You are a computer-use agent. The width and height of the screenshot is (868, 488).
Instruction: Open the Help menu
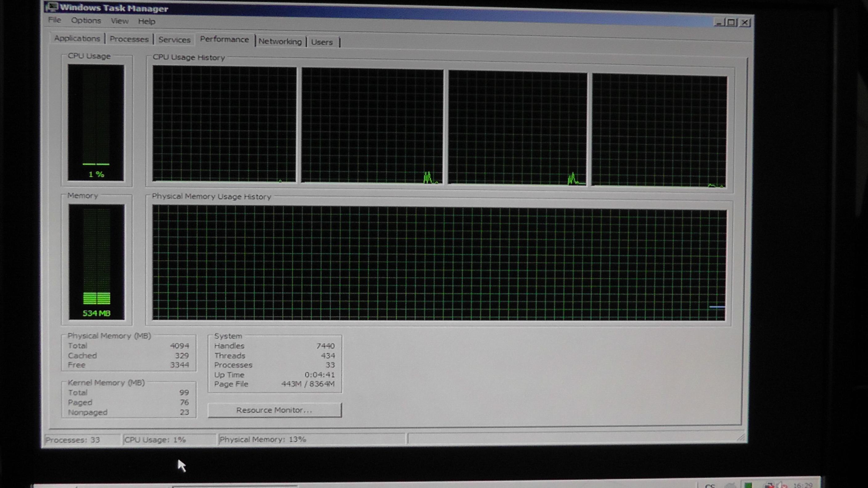[147, 21]
